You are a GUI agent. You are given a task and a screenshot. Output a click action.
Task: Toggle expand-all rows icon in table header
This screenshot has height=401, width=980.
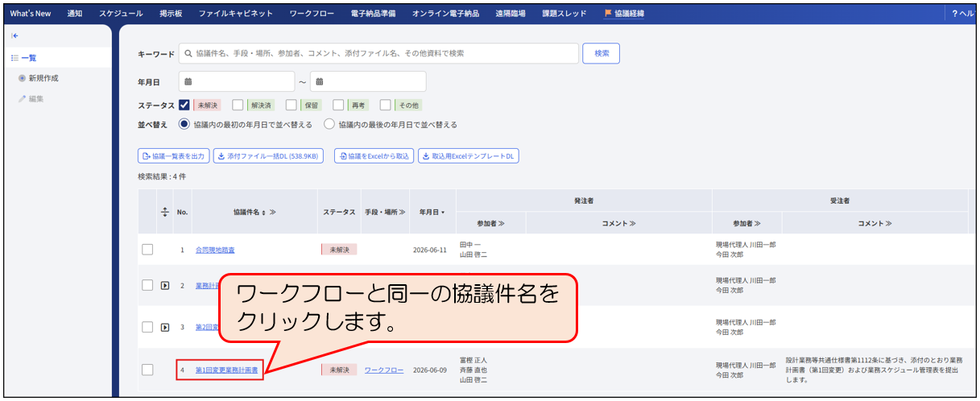click(165, 212)
